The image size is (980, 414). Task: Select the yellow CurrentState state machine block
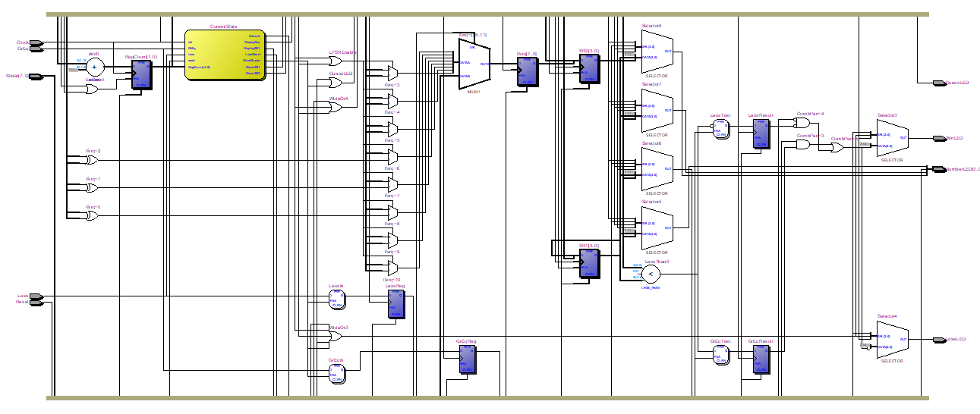click(x=226, y=55)
